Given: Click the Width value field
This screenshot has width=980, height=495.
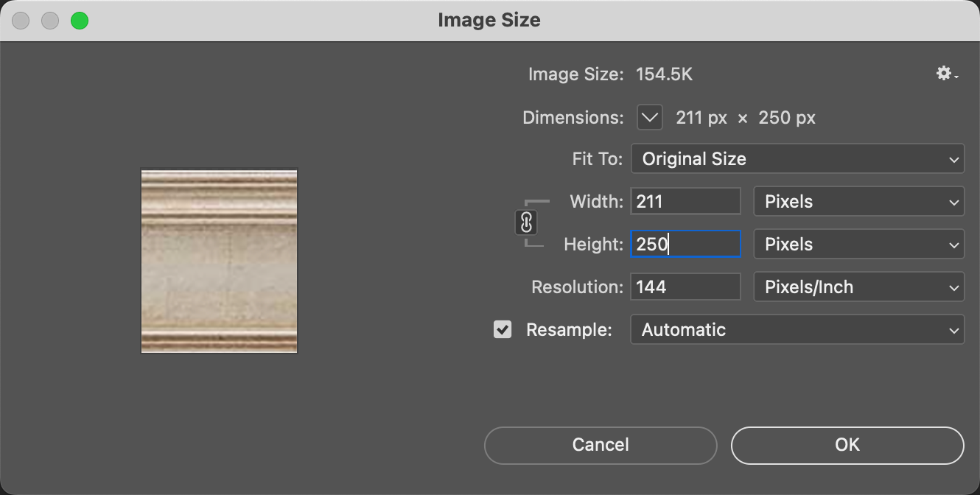Looking at the screenshot, I should (x=685, y=202).
